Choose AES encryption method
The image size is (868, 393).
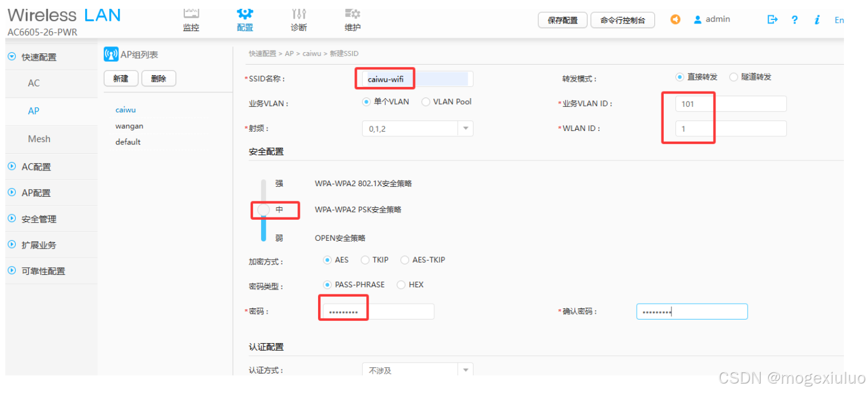(x=327, y=260)
